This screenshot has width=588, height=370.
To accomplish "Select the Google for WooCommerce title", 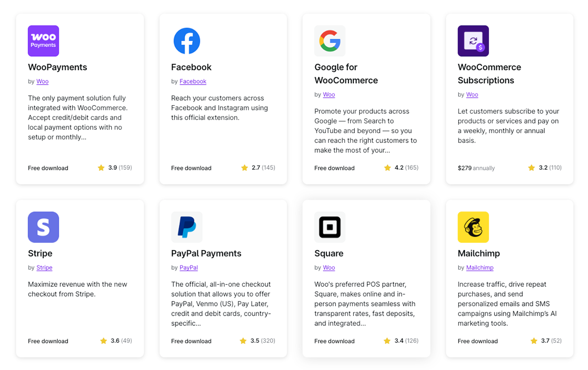I will pos(346,74).
